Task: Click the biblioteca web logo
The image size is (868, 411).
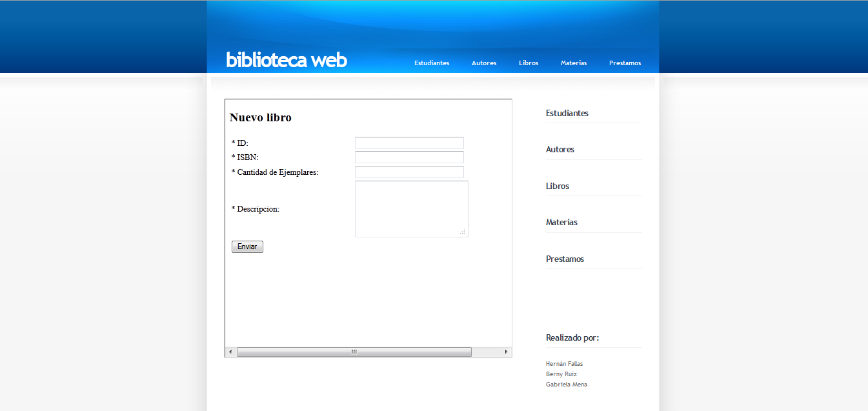Action: click(x=285, y=59)
